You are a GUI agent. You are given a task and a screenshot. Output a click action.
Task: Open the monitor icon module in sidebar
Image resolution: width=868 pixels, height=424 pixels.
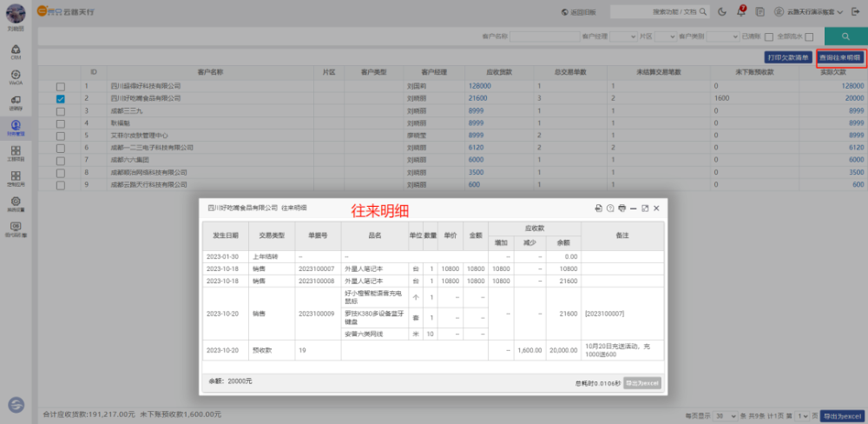(16, 229)
